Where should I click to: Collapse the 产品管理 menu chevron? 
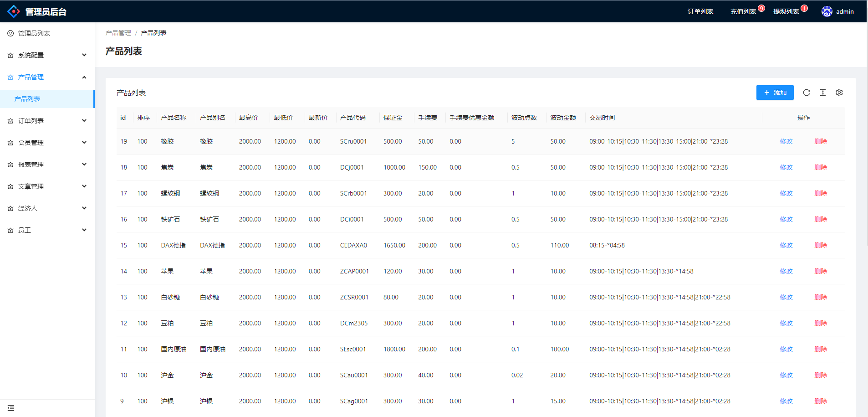click(x=84, y=77)
